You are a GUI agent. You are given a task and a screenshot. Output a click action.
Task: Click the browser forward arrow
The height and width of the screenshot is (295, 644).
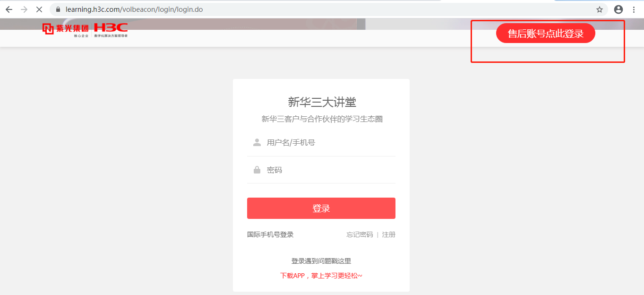24,9
